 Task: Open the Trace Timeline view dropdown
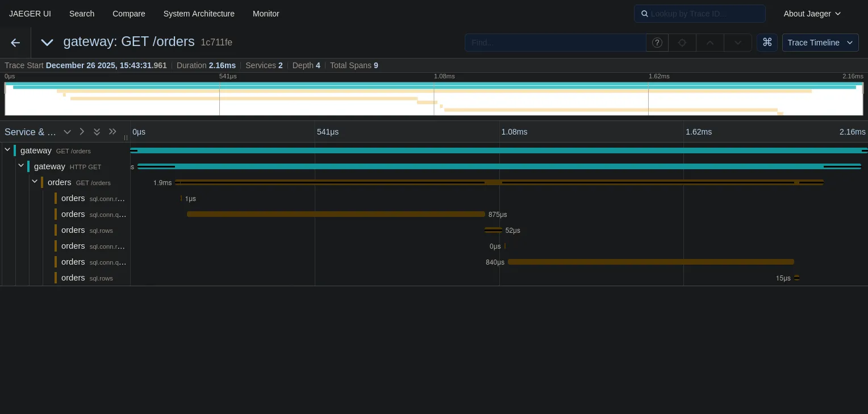[820, 43]
